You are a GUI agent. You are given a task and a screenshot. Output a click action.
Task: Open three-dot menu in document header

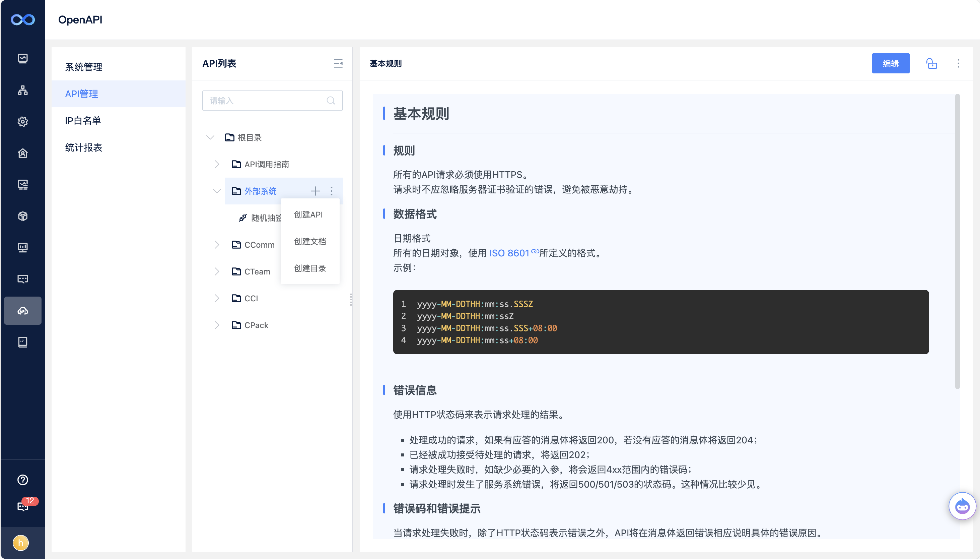pos(958,63)
